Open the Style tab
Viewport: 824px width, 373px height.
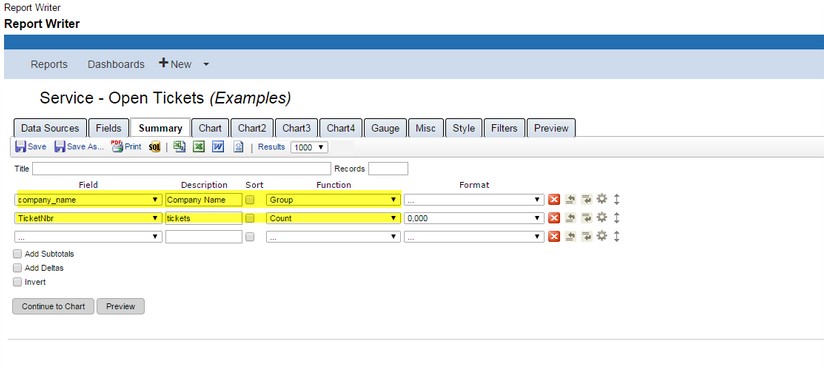[464, 128]
